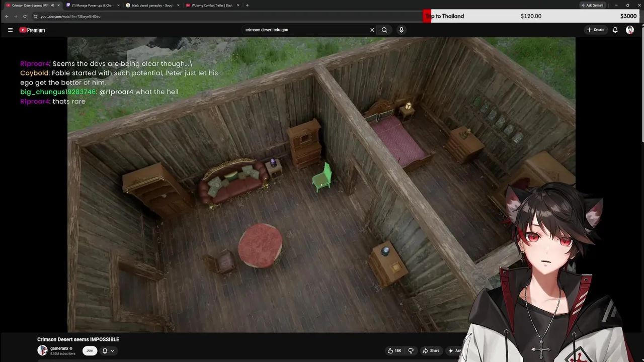644x362 pixels.
Task: Close the Wukong Combat Trailer tab
Action: [238, 5]
